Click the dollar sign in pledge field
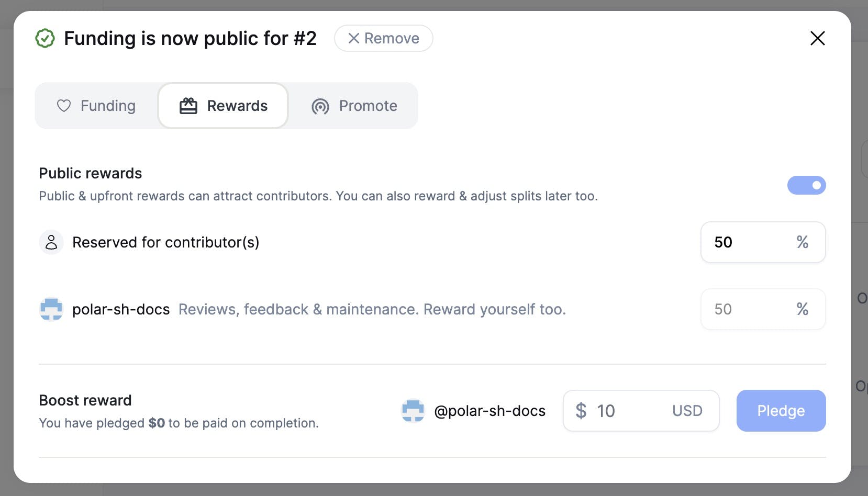Viewport: 868px width, 496px height. pos(581,411)
